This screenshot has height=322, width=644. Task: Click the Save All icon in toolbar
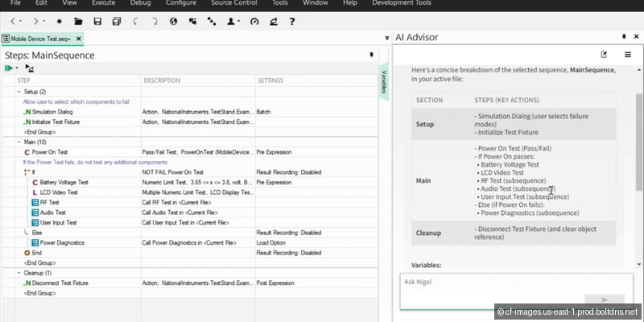[x=118, y=20]
